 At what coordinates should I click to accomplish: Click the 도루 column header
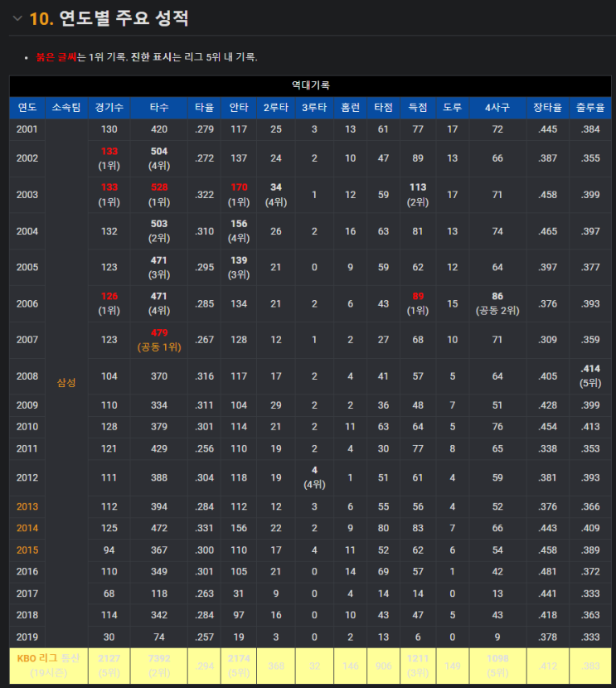(453, 108)
